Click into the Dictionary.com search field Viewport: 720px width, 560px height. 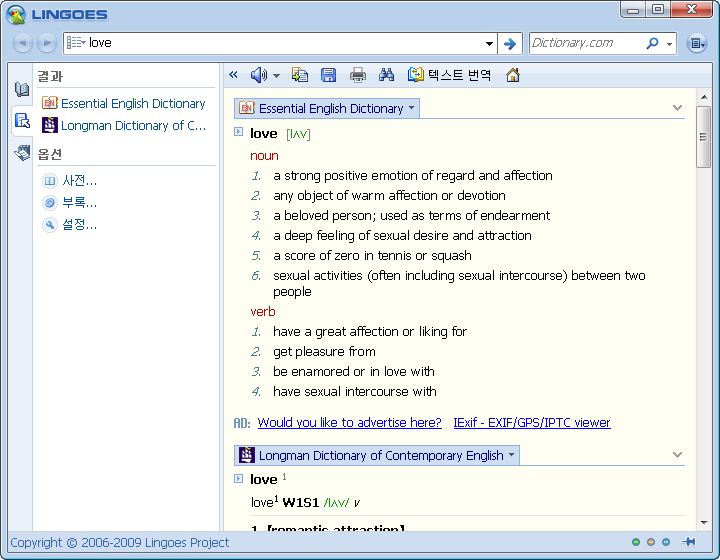pyautogui.click(x=587, y=43)
